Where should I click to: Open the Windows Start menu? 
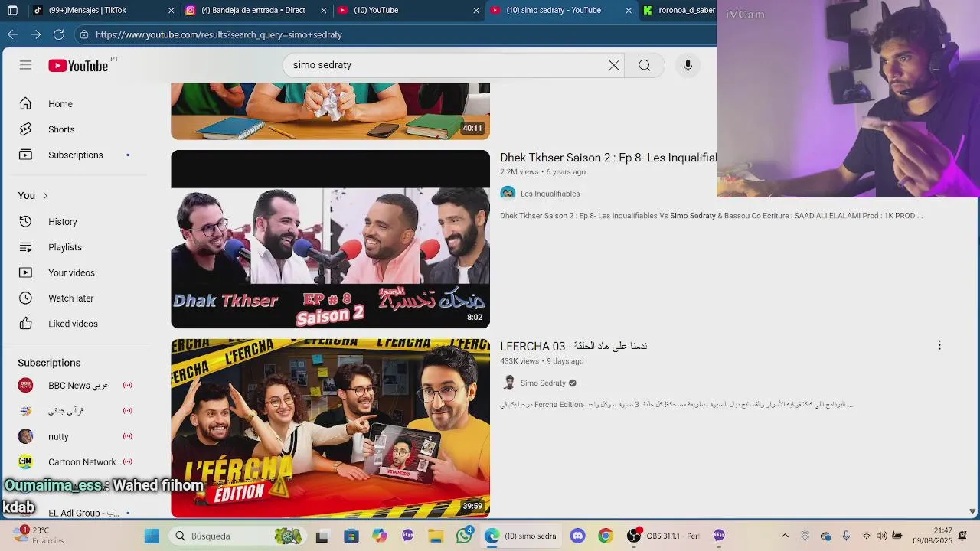coord(152,536)
